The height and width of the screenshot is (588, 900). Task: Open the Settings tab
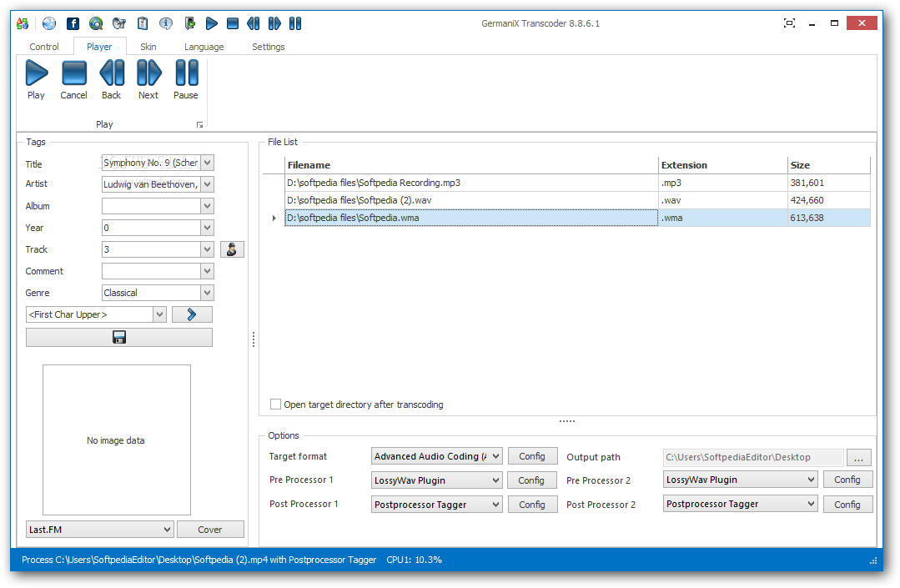[268, 47]
